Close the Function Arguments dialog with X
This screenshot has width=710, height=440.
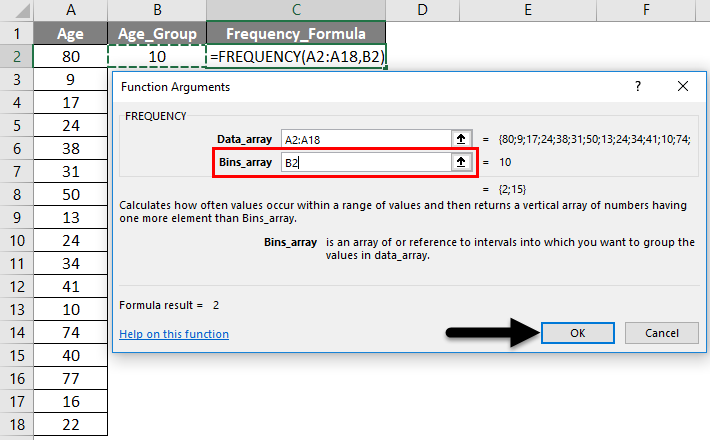(x=683, y=86)
